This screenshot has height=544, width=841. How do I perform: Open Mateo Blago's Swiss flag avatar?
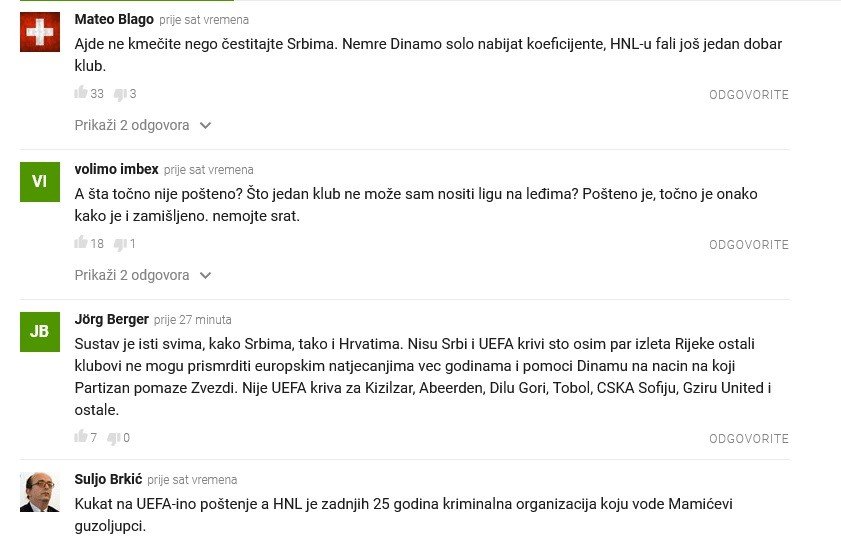40,32
